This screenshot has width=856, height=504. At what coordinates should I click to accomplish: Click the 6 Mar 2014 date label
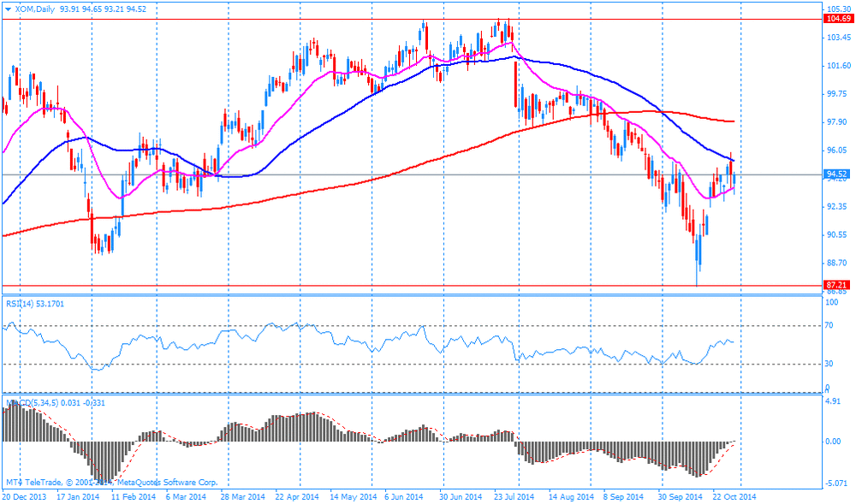[186, 497]
